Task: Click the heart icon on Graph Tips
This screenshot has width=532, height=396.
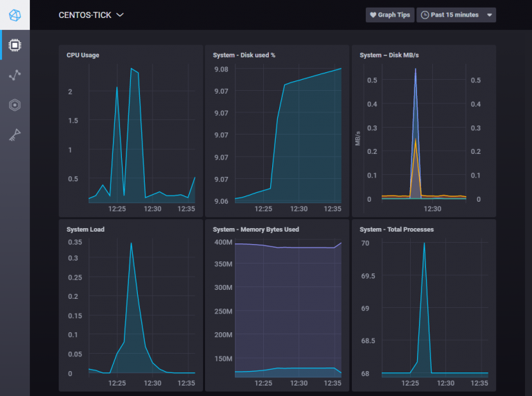Action: [373, 15]
